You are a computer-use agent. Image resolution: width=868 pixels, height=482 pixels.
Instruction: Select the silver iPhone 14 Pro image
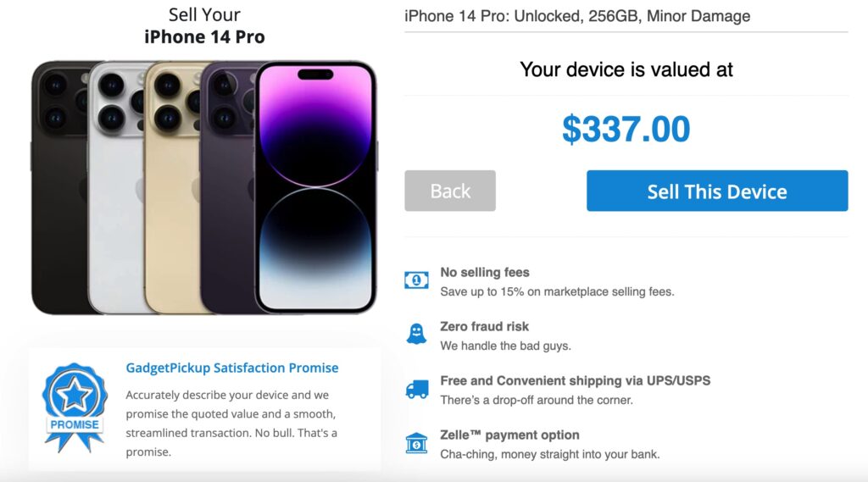pyautogui.click(x=116, y=188)
